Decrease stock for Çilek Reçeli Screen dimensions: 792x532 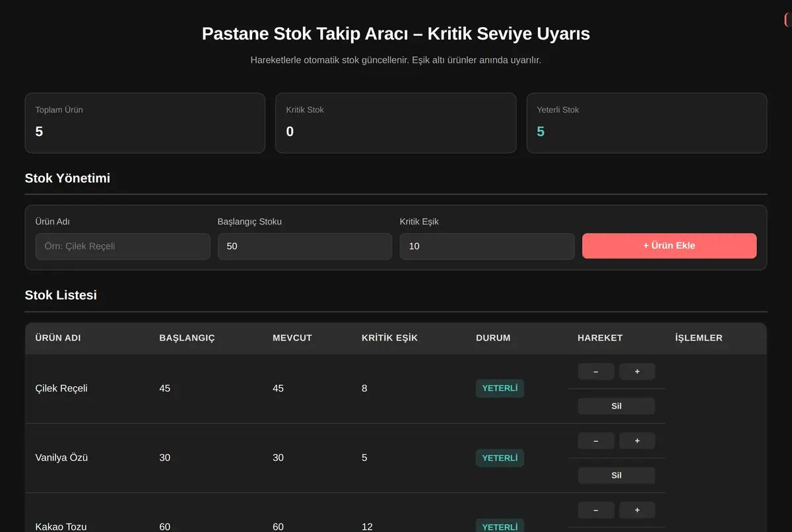click(x=596, y=372)
